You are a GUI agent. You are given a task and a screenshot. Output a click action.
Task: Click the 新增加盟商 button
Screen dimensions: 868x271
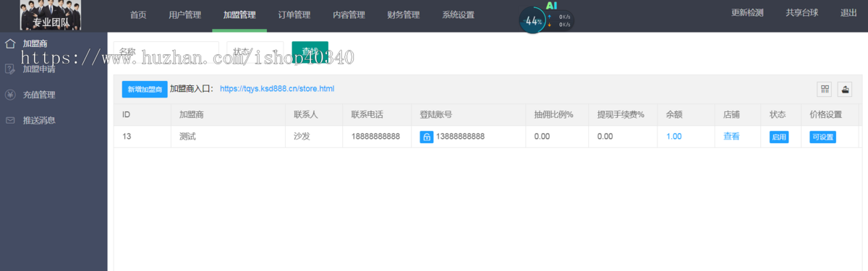145,89
